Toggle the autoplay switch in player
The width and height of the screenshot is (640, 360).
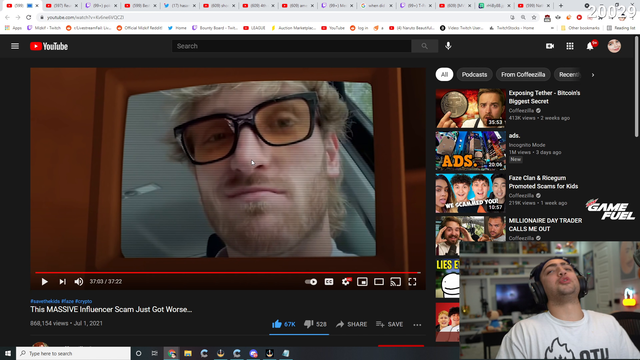pos(311,282)
